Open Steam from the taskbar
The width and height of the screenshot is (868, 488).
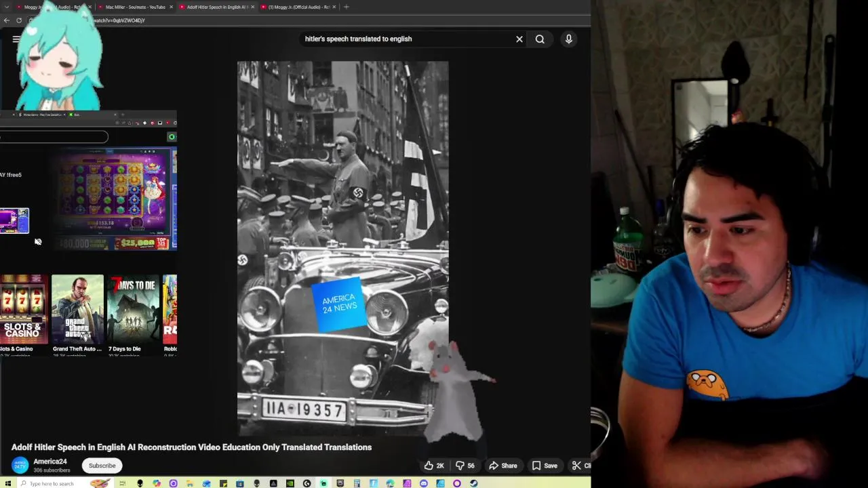[x=473, y=483]
